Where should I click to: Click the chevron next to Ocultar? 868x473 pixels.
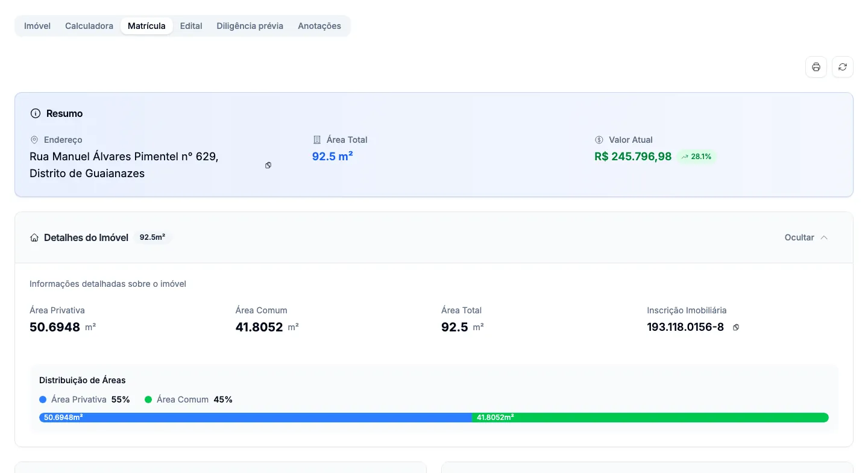(x=824, y=237)
